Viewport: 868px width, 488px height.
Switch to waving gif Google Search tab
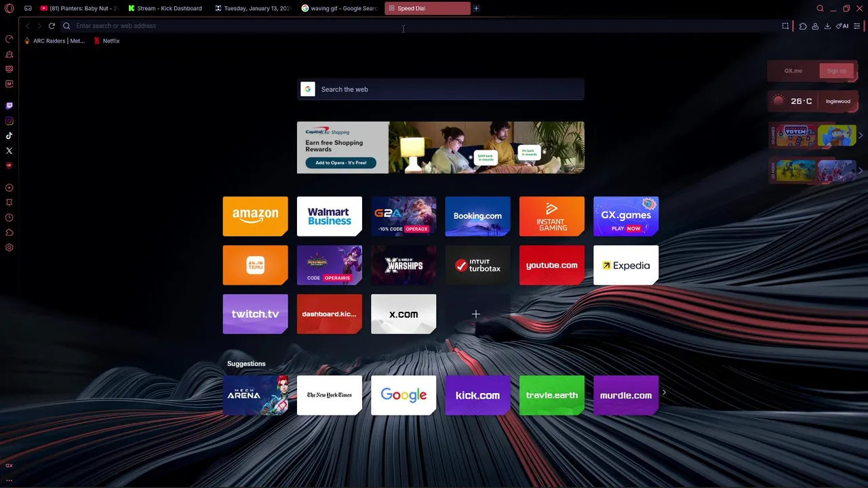click(x=338, y=8)
